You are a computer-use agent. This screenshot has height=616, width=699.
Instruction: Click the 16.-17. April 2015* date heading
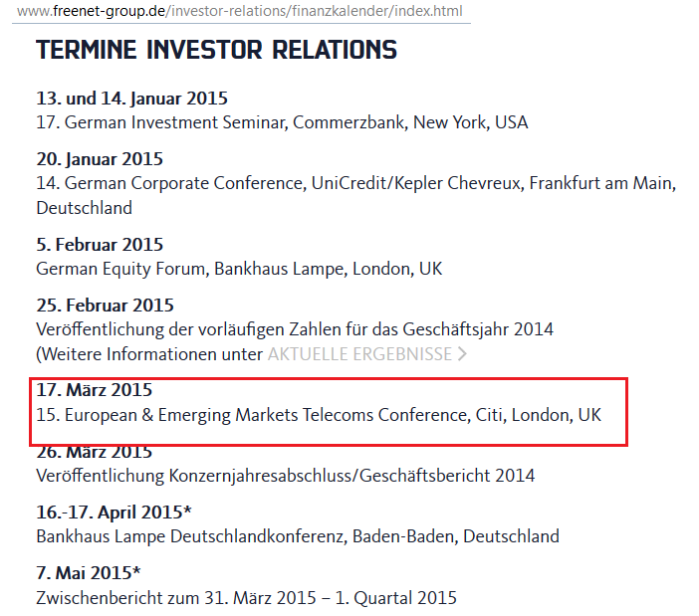tap(114, 513)
